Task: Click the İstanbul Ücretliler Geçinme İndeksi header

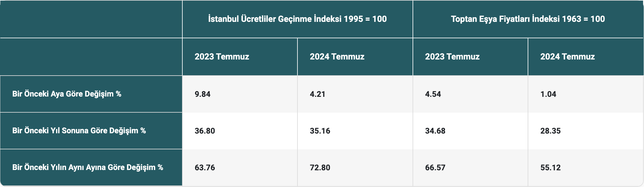Action: [x=297, y=19]
